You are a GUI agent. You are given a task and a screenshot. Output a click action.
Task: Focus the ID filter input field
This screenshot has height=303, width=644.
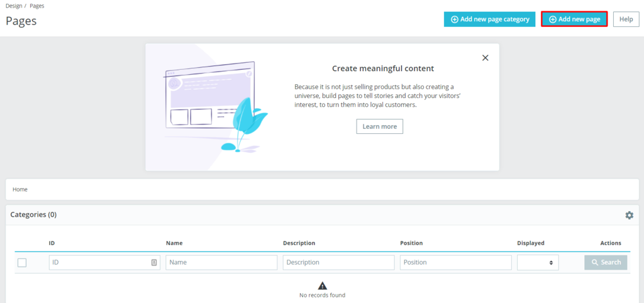pyautogui.click(x=99, y=263)
